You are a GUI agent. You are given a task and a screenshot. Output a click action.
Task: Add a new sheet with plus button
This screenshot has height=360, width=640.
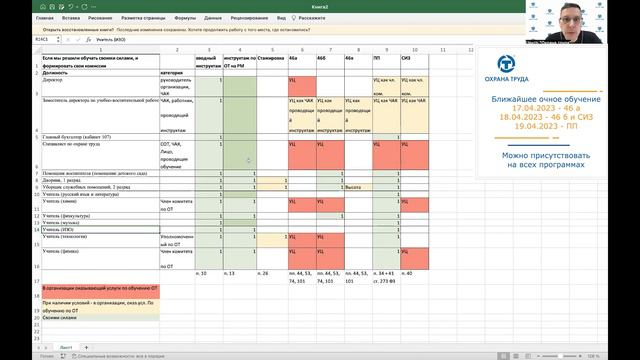(86, 347)
